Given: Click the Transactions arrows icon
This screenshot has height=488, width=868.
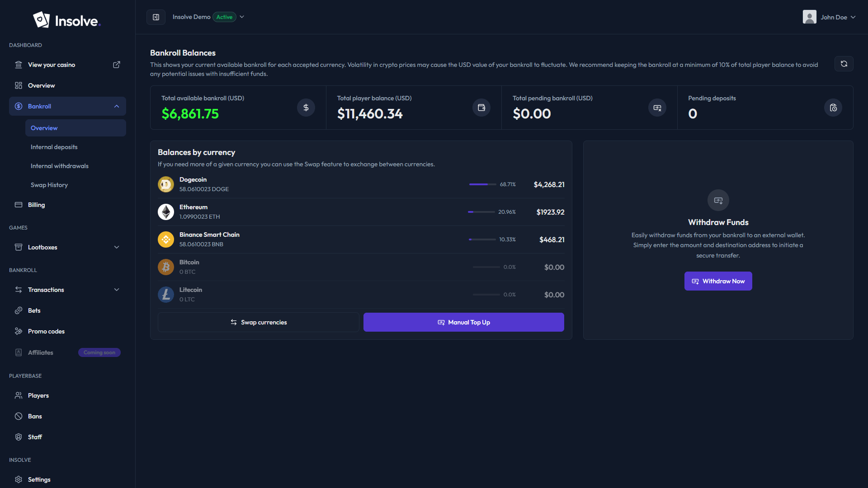Looking at the screenshot, I should click(x=19, y=290).
